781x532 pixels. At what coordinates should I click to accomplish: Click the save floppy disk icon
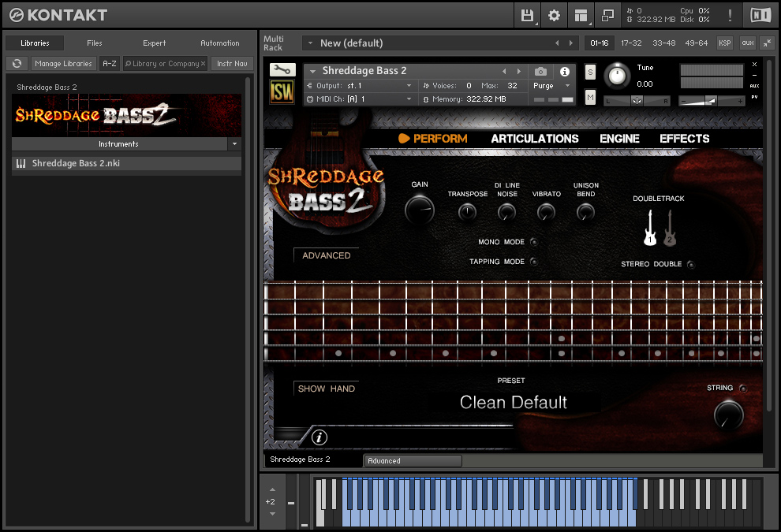point(528,15)
